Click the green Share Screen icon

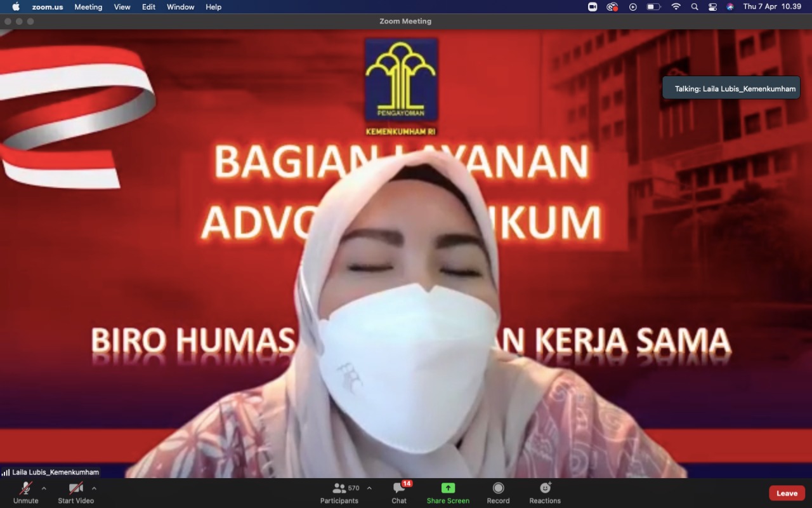tap(448, 488)
